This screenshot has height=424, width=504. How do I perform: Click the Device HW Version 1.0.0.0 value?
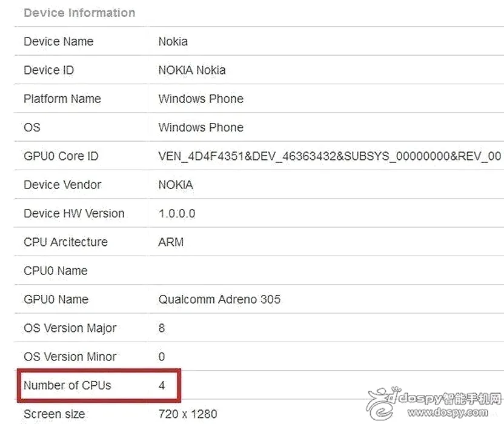click(177, 213)
